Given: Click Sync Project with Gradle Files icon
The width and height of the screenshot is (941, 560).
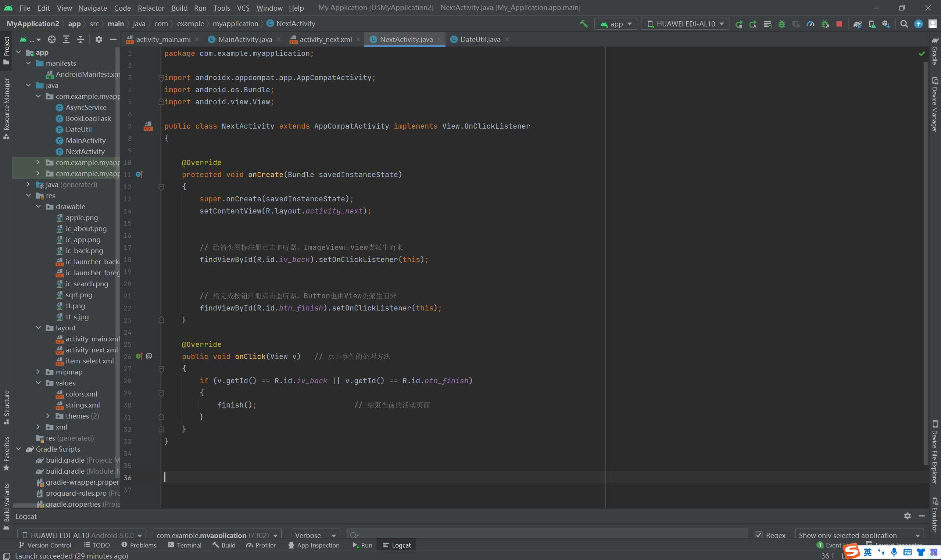Looking at the screenshot, I should [857, 24].
